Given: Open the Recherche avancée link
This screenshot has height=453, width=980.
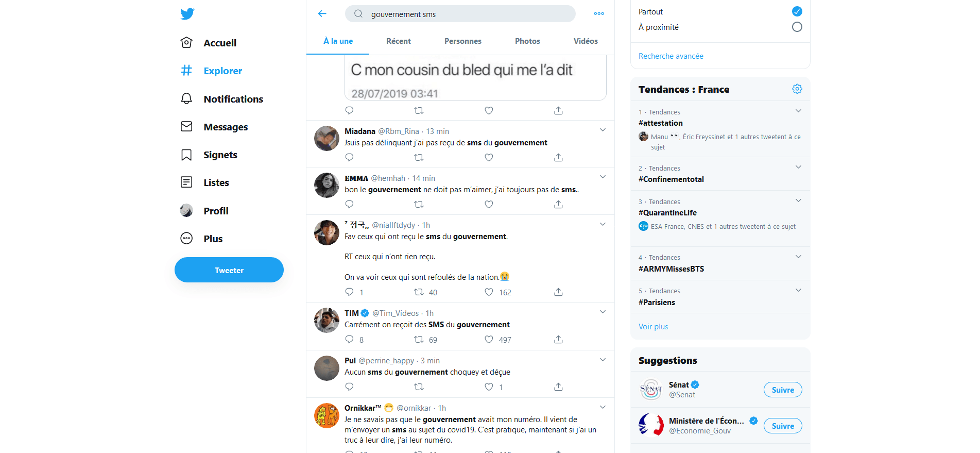Looking at the screenshot, I should [x=670, y=56].
